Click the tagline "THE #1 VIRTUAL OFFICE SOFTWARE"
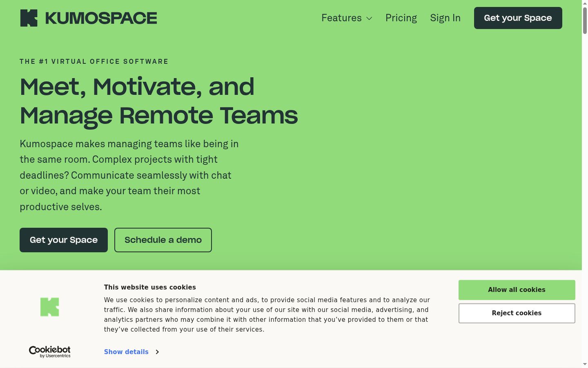 [x=94, y=61]
